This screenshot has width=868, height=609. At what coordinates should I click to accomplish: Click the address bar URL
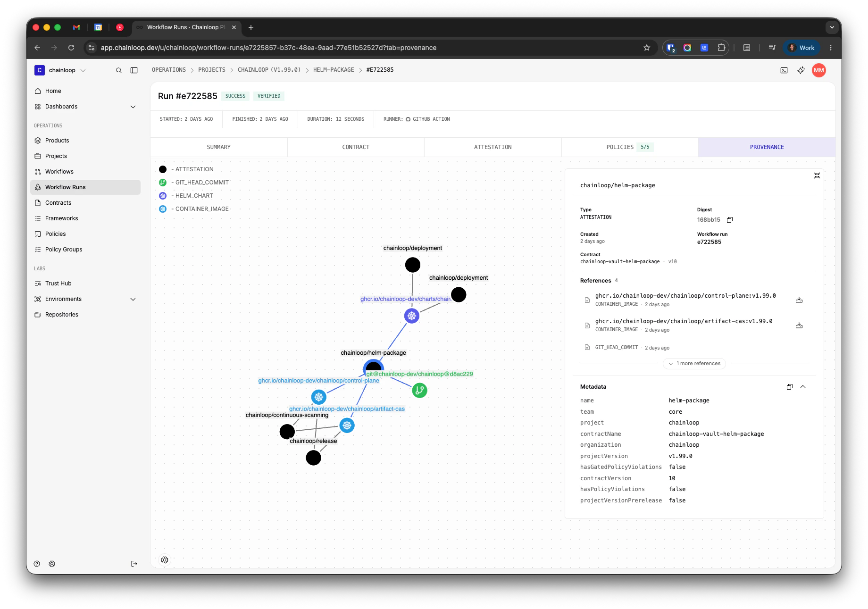[x=268, y=48]
